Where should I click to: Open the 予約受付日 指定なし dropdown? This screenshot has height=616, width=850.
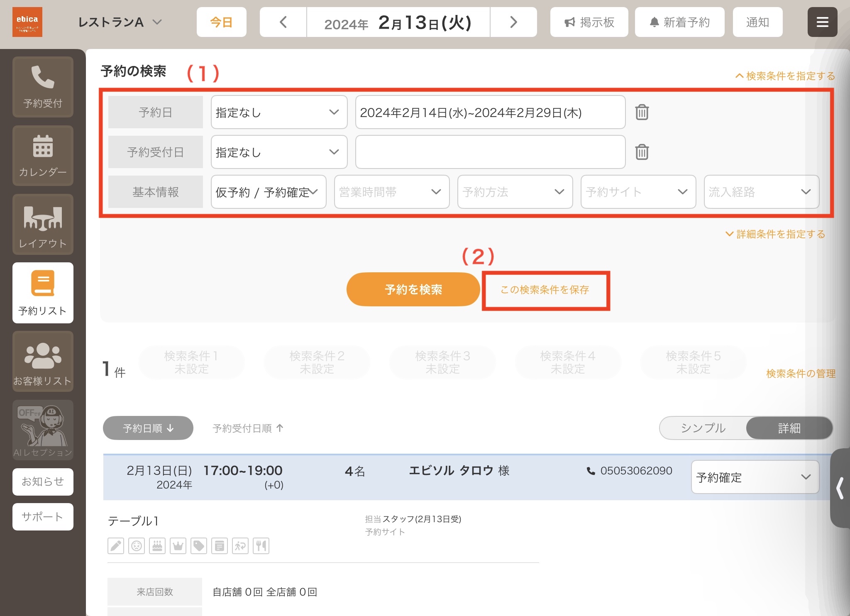tap(279, 152)
